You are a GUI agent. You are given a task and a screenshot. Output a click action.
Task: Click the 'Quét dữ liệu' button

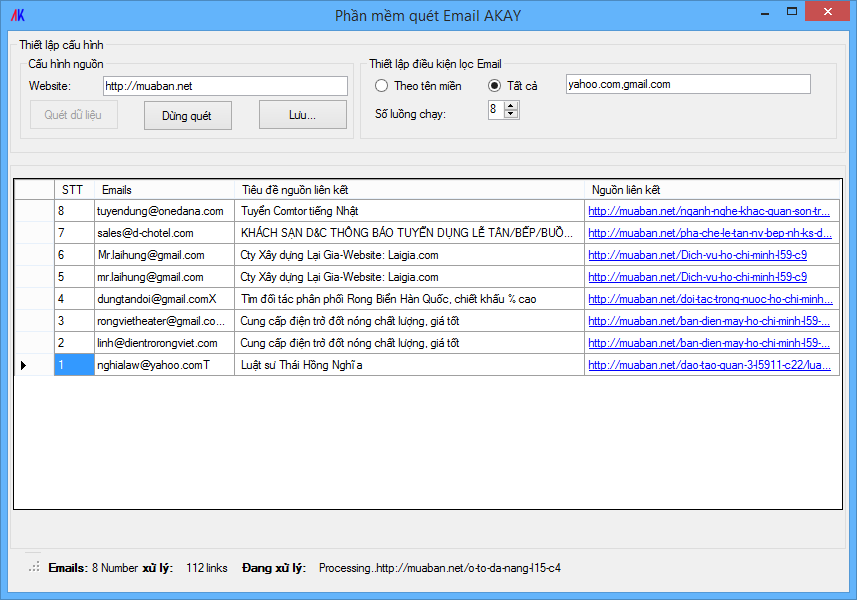(74, 115)
